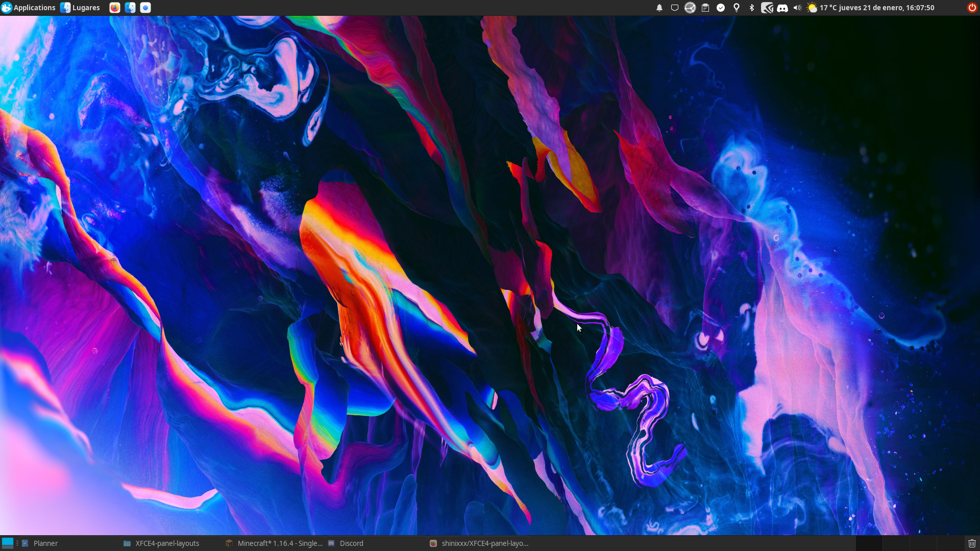Launch Firefox from the top panel
980x551 pixels.
coord(115,8)
